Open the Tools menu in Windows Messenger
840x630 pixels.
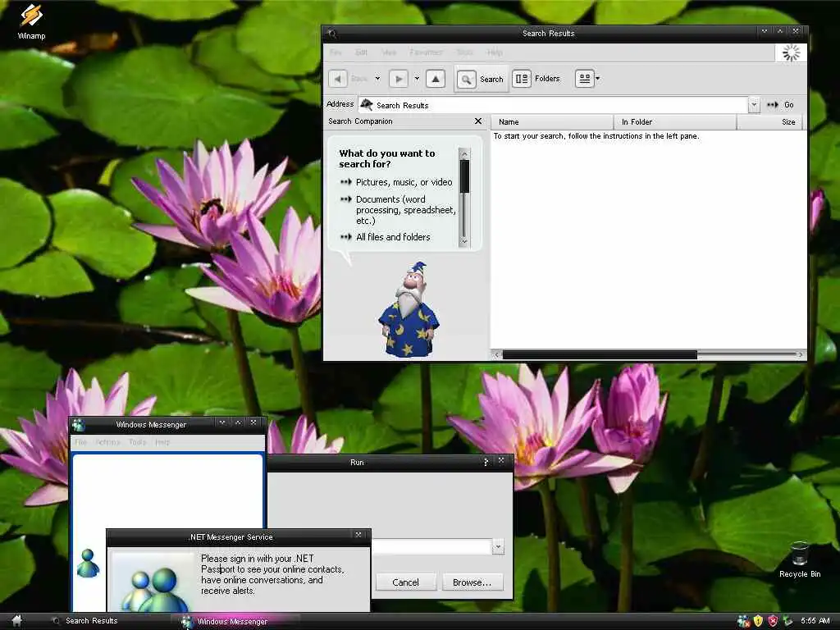[137, 442]
